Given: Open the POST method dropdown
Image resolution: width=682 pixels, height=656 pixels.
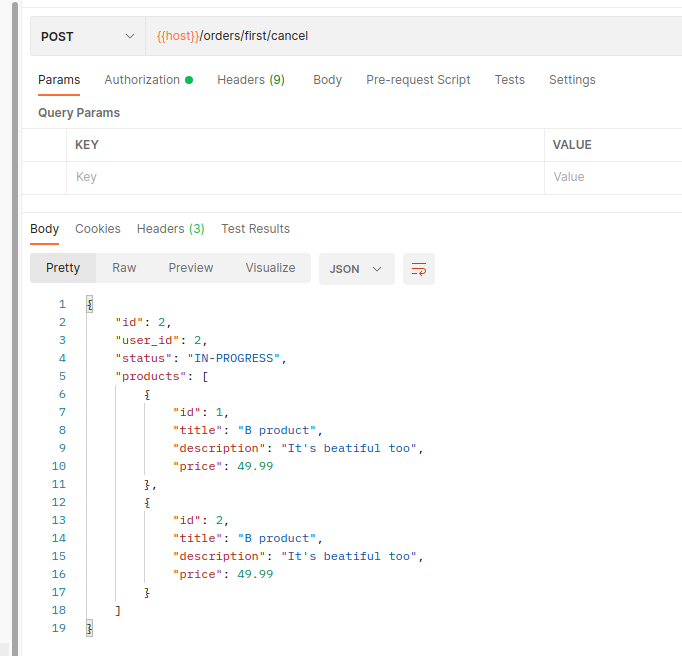Looking at the screenshot, I should pyautogui.click(x=87, y=36).
